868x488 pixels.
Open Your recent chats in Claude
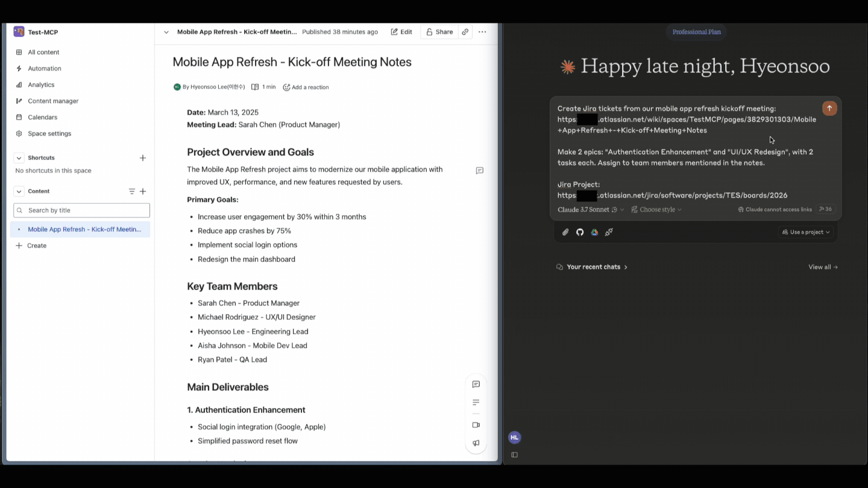(591, 267)
